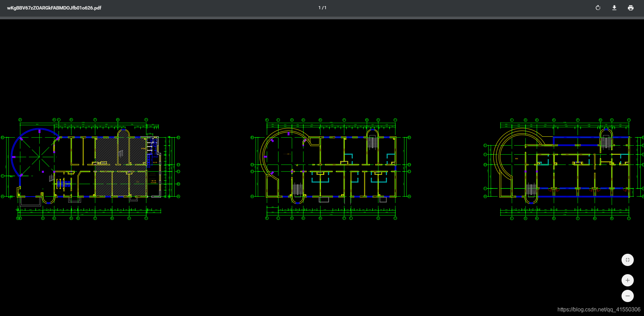Rotate the PDF page clockwise
Image resolution: width=644 pixels, height=316 pixels.
pyautogui.click(x=598, y=8)
